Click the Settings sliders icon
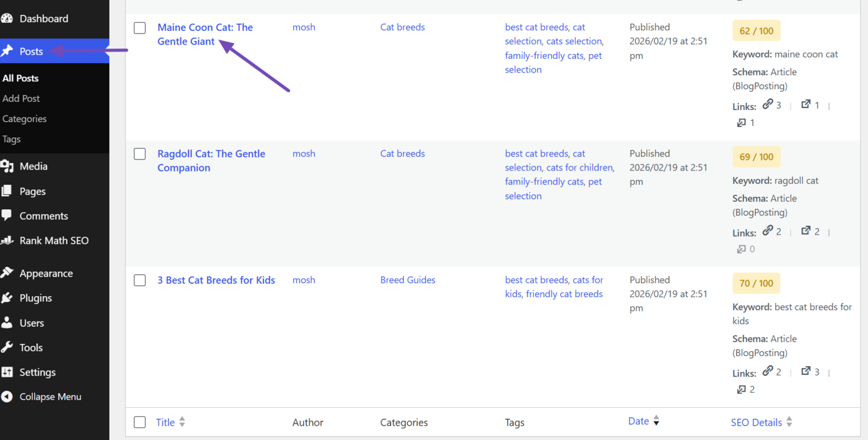The height and width of the screenshot is (440, 868). point(7,372)
